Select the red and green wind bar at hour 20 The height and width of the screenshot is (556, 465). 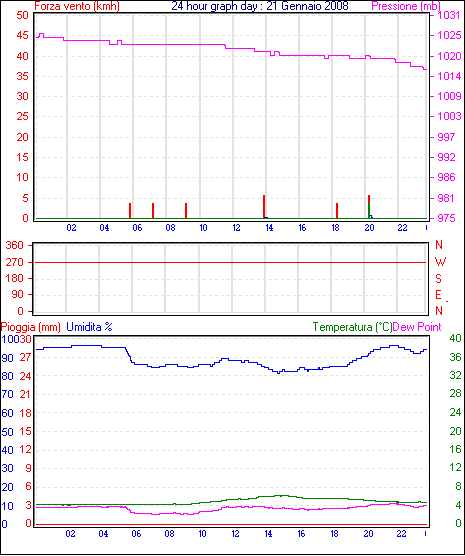[x=369, y=207]
